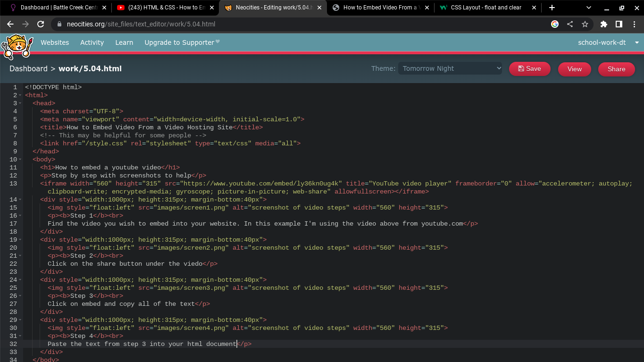This screenshot has width=644, height=362.
Task: Click the link href style.css line
Action: tap(170, 143)
